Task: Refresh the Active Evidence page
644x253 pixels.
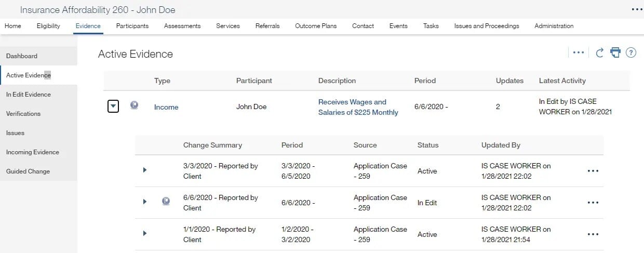Action: coord(599,52)
